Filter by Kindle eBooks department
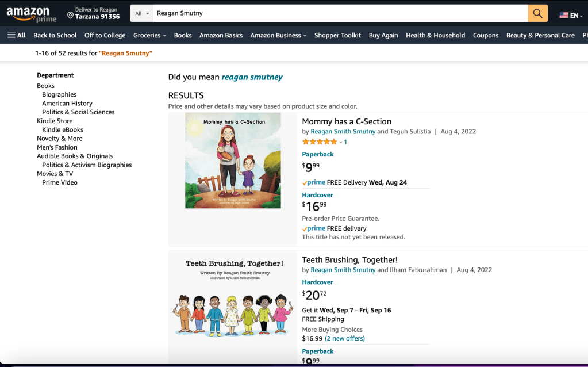This screenshot has width=588, height=367. tap(63, 130)
